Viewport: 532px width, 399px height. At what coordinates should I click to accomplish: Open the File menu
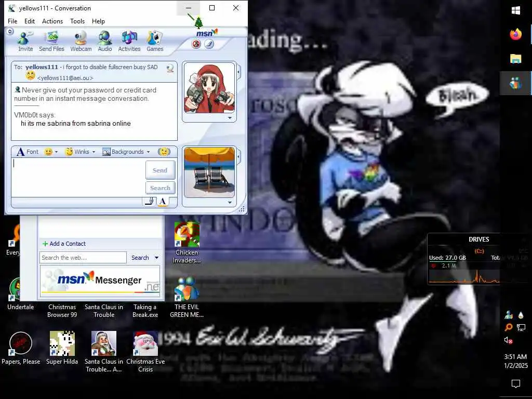coord(12,21)
